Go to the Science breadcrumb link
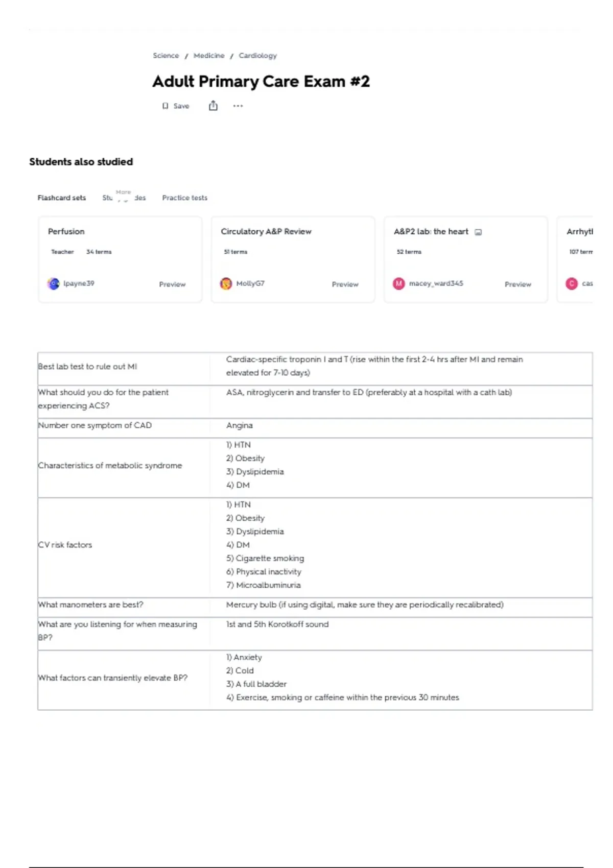 [x=166, y=55]
